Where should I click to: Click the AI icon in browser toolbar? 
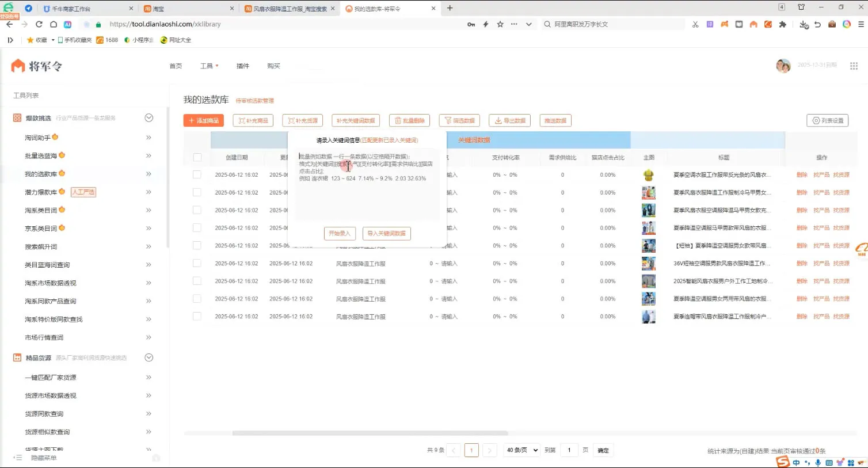[68, 24]
